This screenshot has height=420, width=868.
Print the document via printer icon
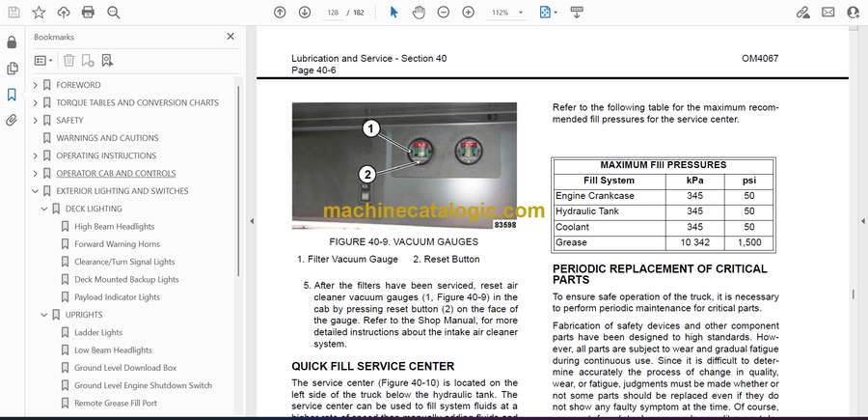coord(88,13)
